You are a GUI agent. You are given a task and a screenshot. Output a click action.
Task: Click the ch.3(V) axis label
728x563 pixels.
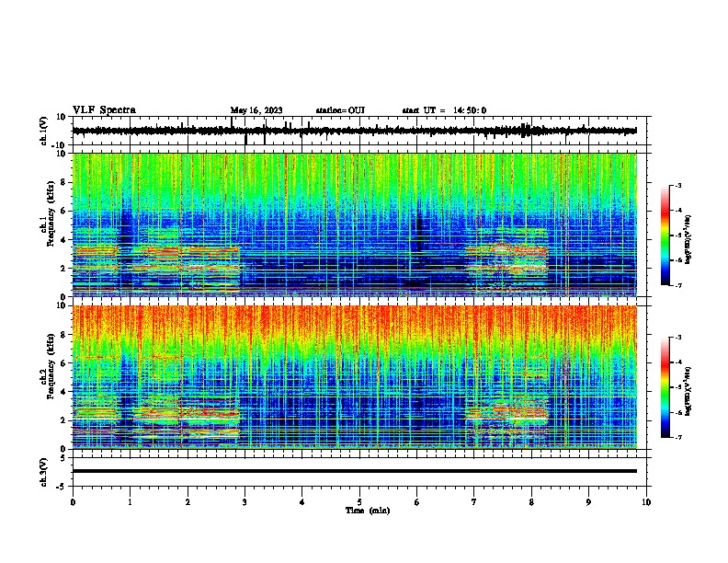click(x=44, y=472)
